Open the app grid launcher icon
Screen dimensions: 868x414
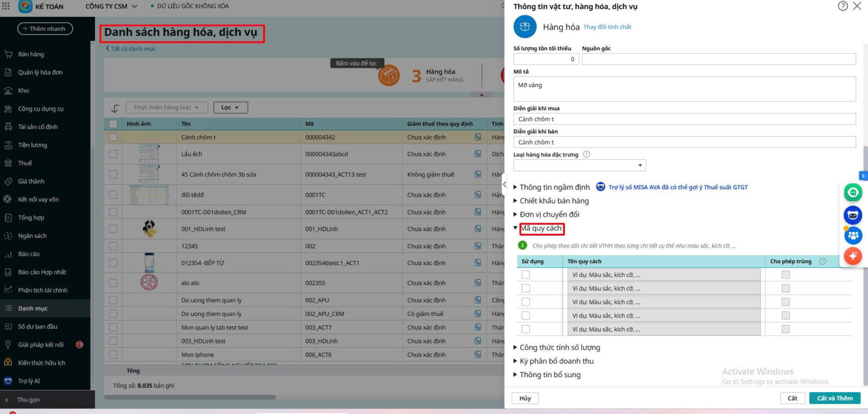click(x=6, y=6)
